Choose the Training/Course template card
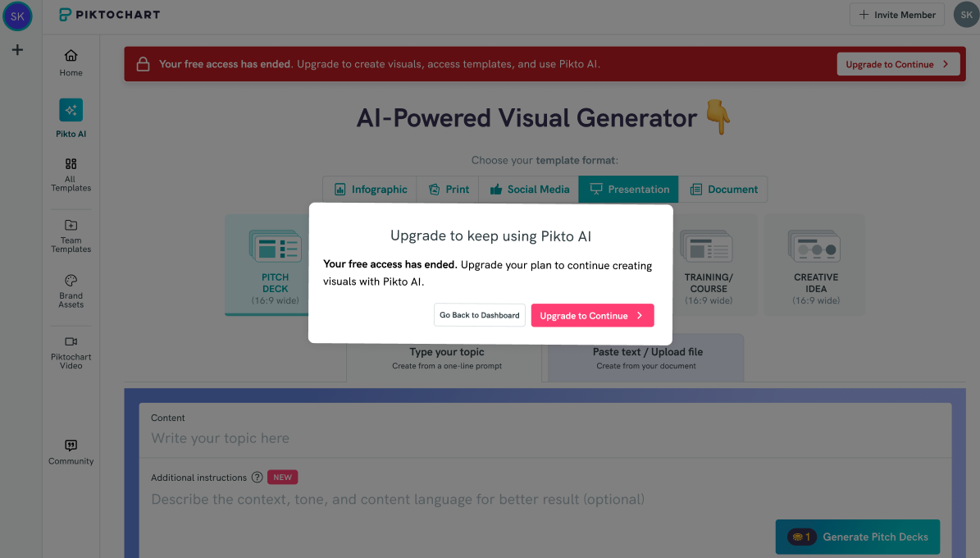The image size is (980, 558). pos(709,265)
